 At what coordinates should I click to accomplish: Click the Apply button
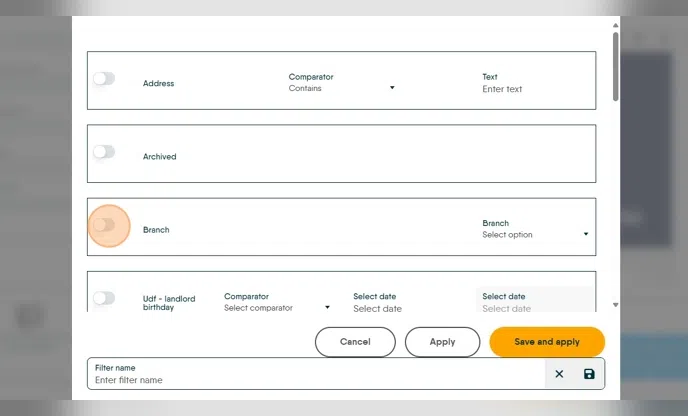pyautogui.click(x=442, y=342)
